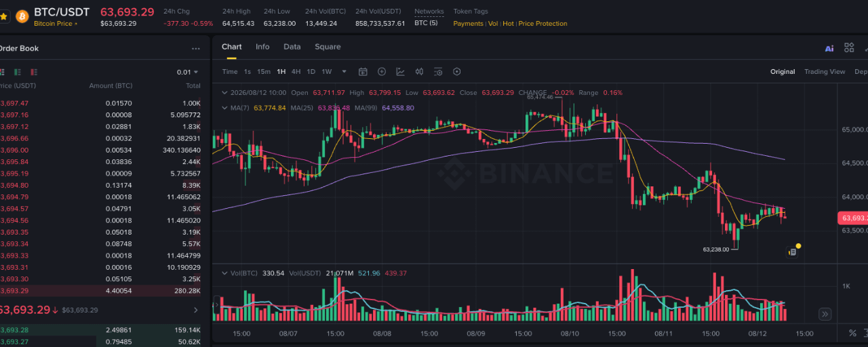Expand more time intervals dropdown arrow

344,72
